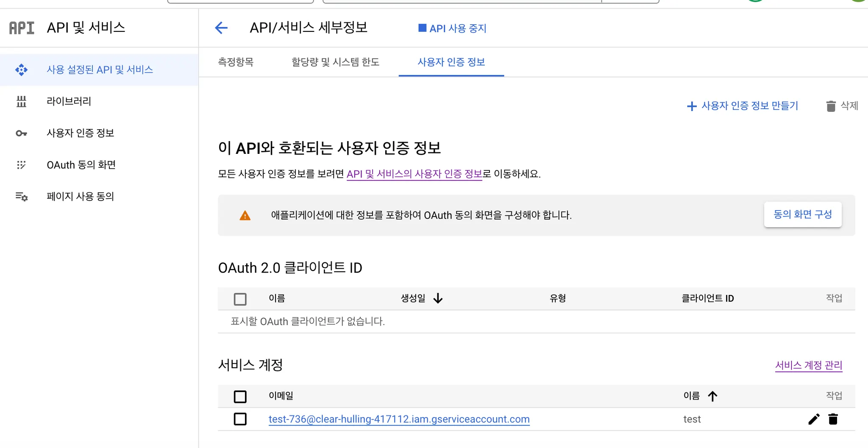Open OAuth 동의 화면 in the sidebar

point(99,165)
